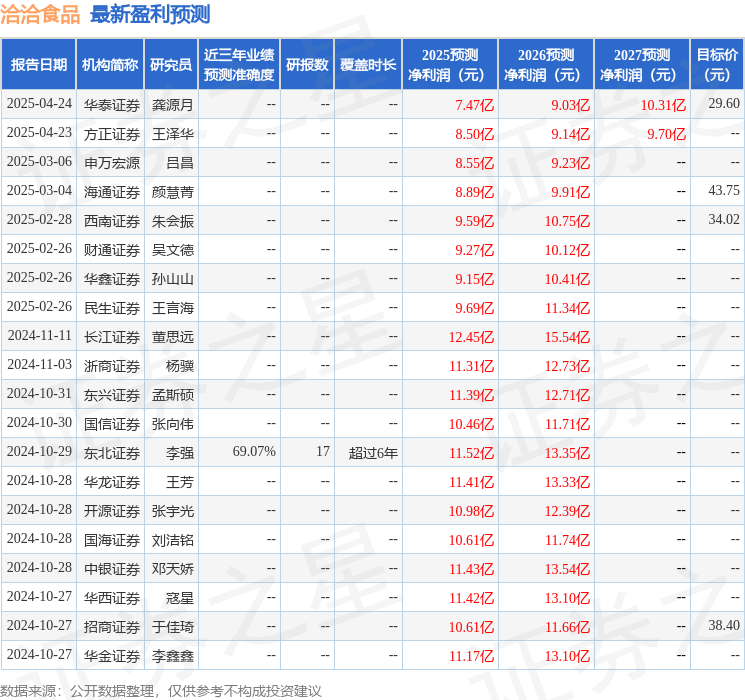Open the 东北证券 institution entry
This screenshot has width=745, height=700.
point(112,452)
